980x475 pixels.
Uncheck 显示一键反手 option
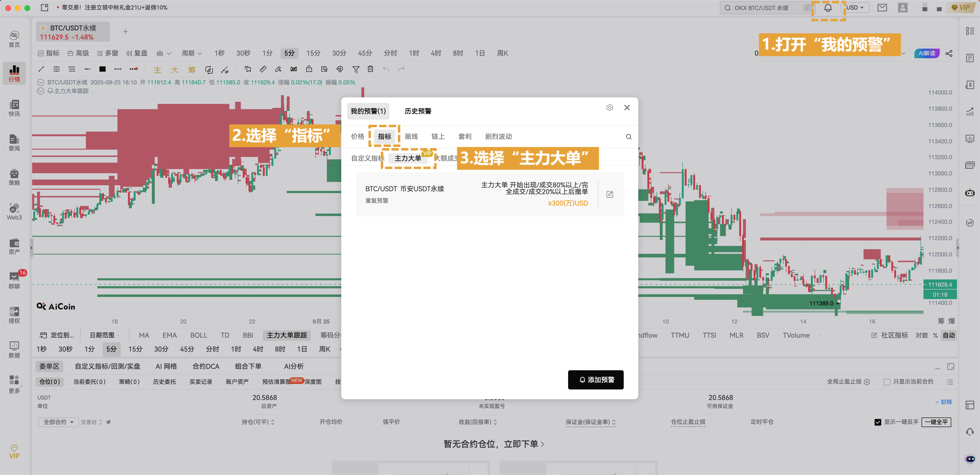tap(877, 422)
